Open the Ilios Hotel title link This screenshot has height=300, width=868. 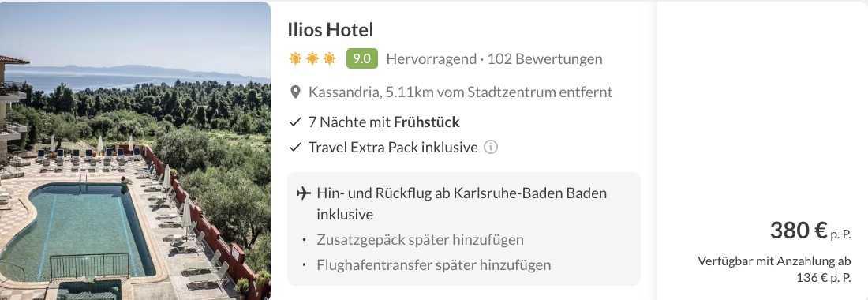(331, 29)
